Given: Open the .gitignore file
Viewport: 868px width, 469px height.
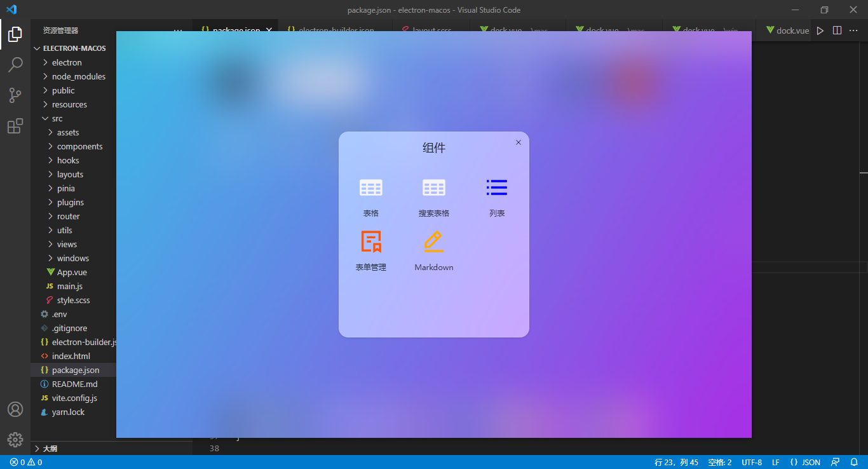Looking at the screenshot, I should [70, 328].
